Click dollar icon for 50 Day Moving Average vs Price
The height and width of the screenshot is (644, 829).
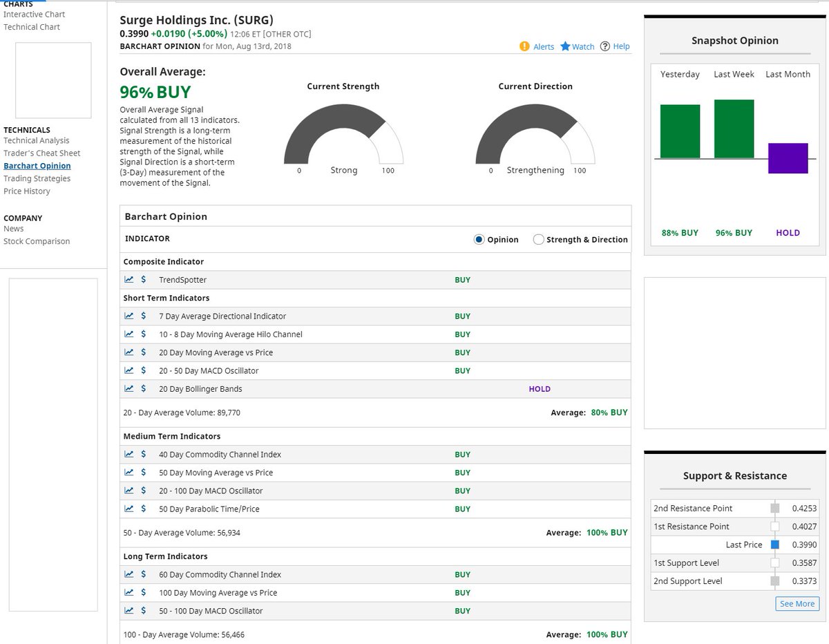(144, 472)
